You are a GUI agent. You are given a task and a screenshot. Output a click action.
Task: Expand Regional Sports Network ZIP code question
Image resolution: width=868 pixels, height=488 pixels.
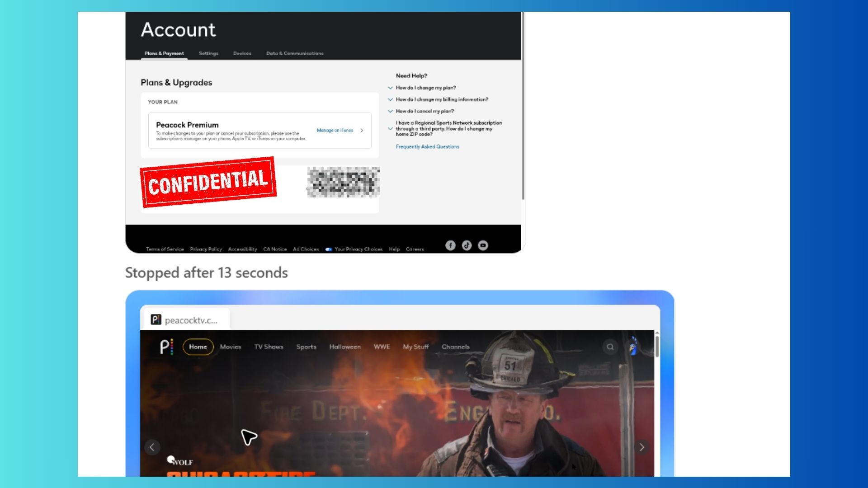390,129
